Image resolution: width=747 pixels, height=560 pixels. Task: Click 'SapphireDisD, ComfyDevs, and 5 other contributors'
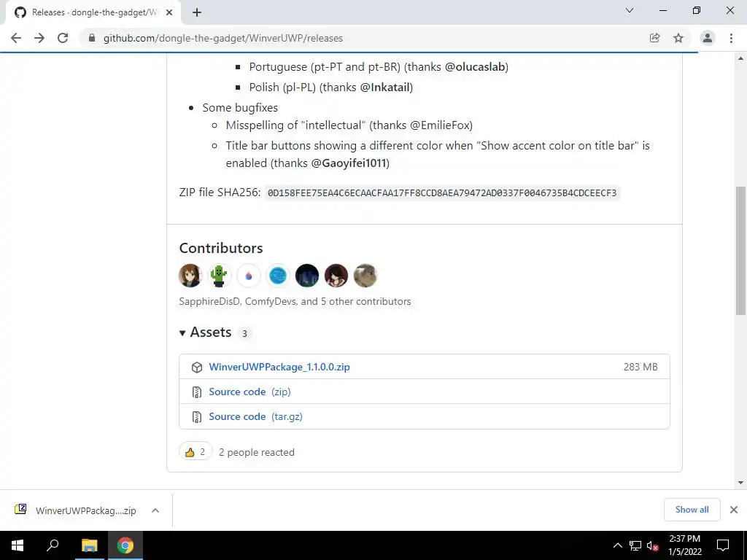[295, 301]
